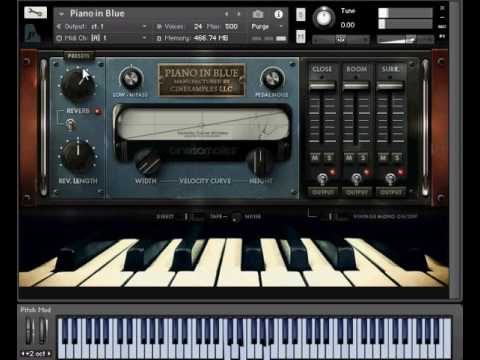Click the pan slider under Tune
This screenshot has width=480, height=360.
tap(341, 40)
